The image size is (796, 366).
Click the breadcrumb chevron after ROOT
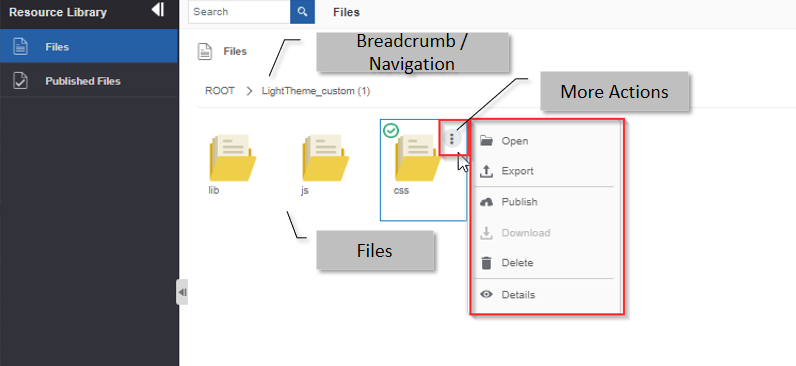tap(249, 91)
